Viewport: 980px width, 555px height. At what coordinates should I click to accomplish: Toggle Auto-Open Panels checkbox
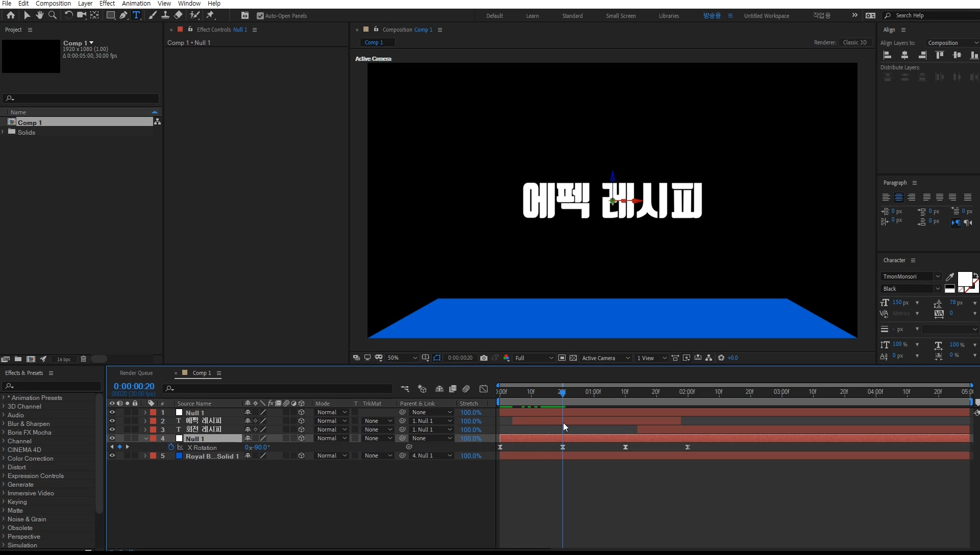click(x=260, y=16)
